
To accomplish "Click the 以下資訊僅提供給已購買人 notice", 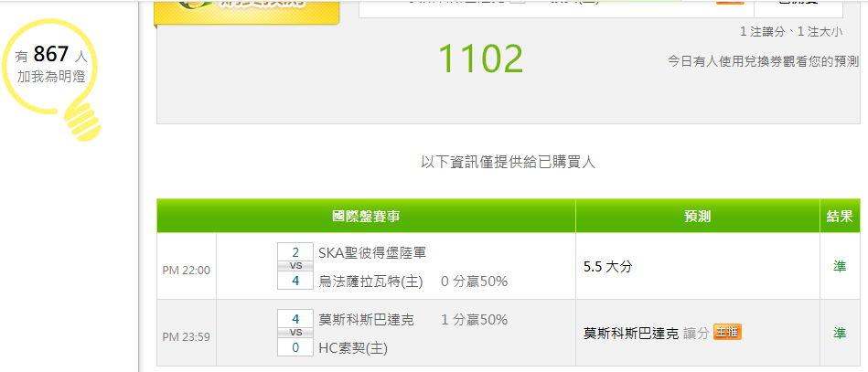I will [509, 162].
